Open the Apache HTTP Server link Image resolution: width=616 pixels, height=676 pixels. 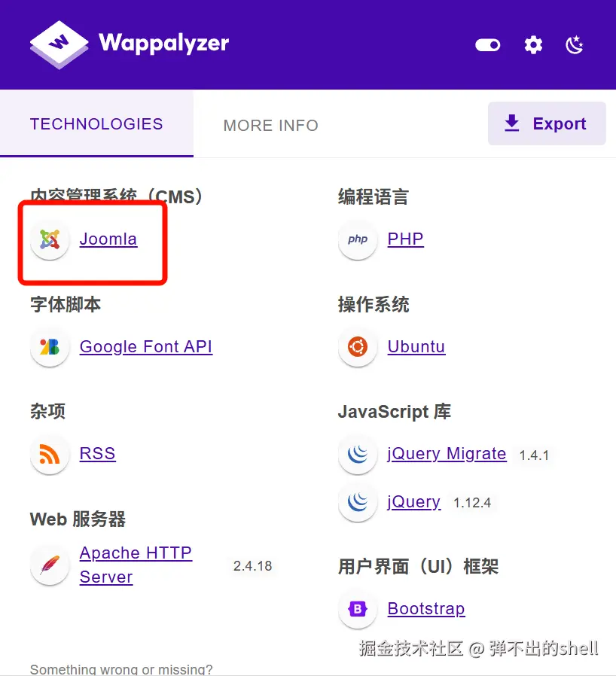tap(136, 565)
